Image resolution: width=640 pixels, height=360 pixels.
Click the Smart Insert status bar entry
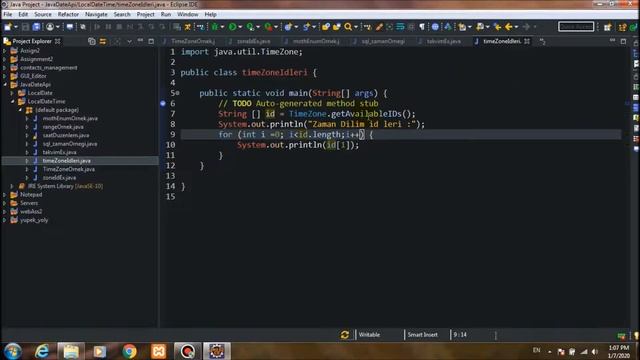422,335
